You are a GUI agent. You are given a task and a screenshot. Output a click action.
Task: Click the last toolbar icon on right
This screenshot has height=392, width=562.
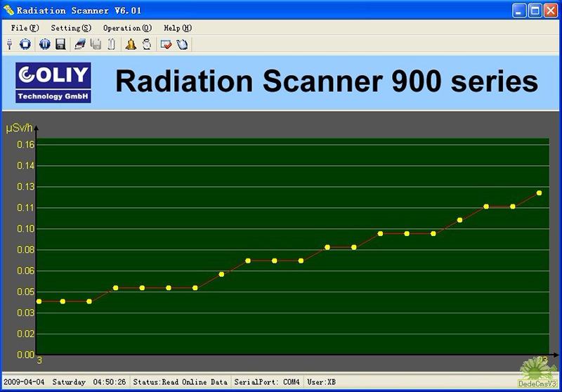pyautogui.click(x=182, y=44)
